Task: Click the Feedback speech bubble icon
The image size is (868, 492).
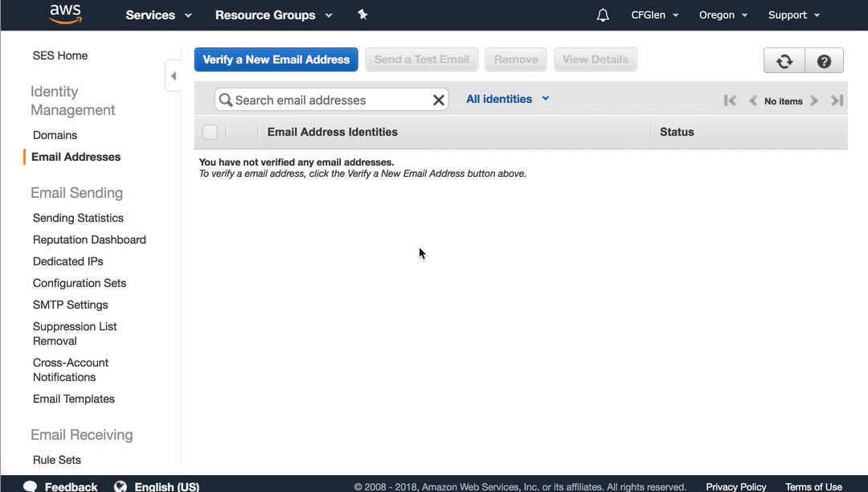Action: (x=31, y=486)
